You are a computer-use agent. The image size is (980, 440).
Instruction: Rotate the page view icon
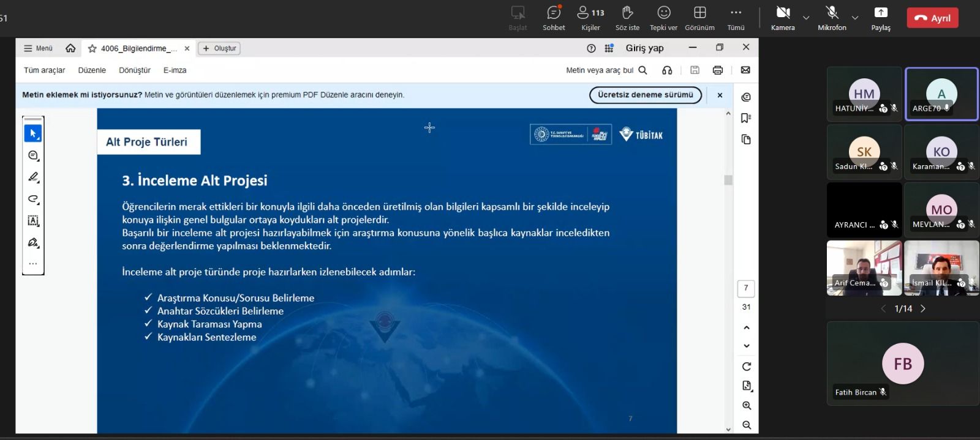[x=746, y=367]
